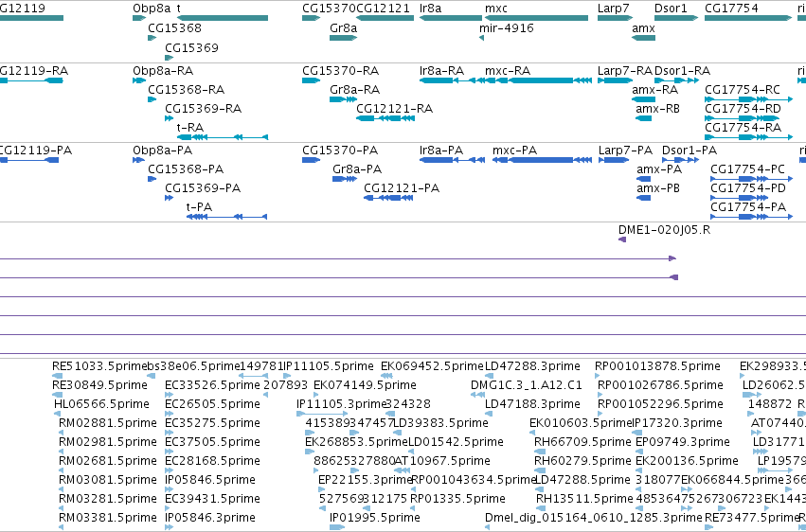
Task: Open the CG15369 gene feature
Action: tap(170, 58)
